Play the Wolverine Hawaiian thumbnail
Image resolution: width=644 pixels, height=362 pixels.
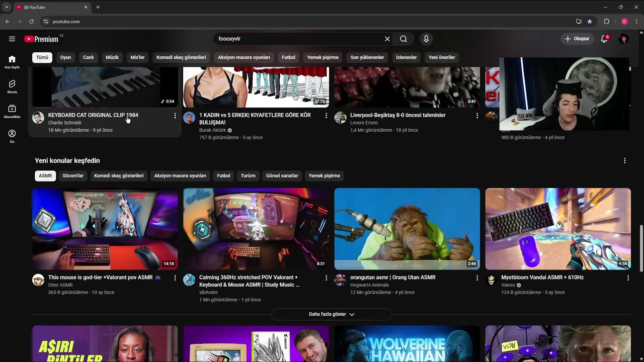[407, 344]
